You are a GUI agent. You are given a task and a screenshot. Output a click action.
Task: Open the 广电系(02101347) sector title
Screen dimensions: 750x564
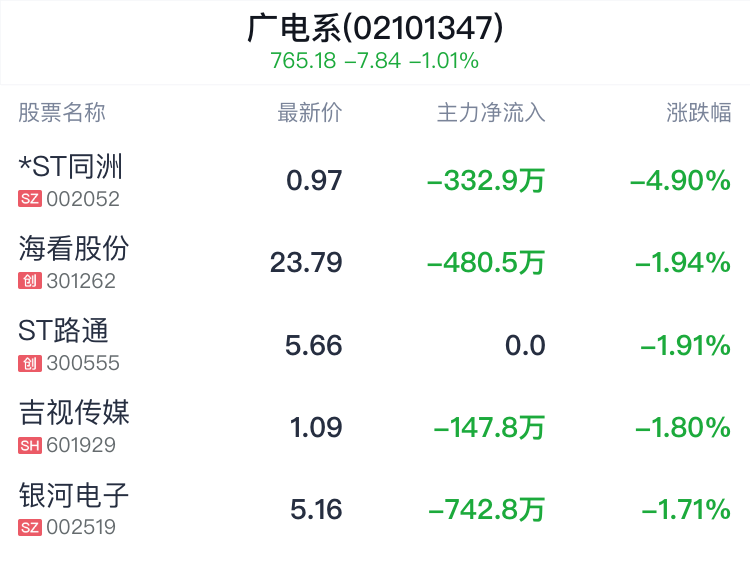(375, 28)
